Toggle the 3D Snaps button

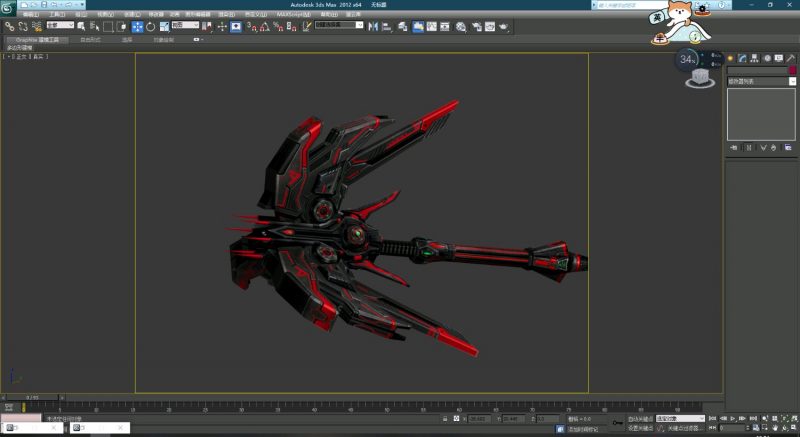pos(251,26)
